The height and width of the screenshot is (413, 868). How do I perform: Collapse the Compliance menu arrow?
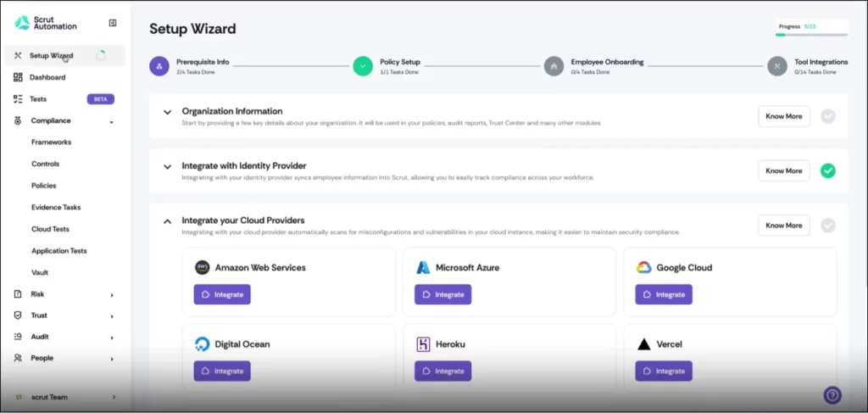pos(111,122)
